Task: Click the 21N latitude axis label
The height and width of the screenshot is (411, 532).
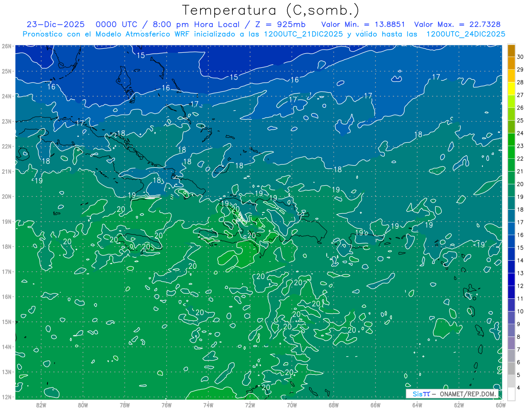Action: (x=6, y=171)
